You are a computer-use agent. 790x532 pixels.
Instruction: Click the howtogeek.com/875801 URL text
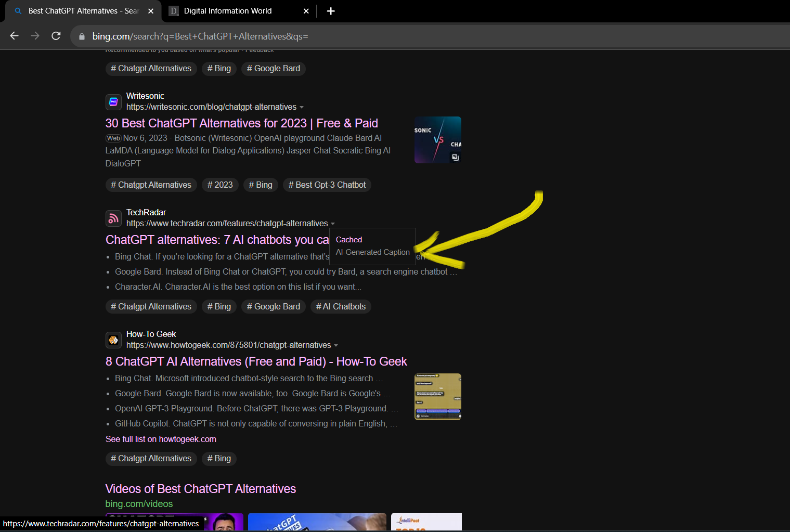click(x=228, y=345)
